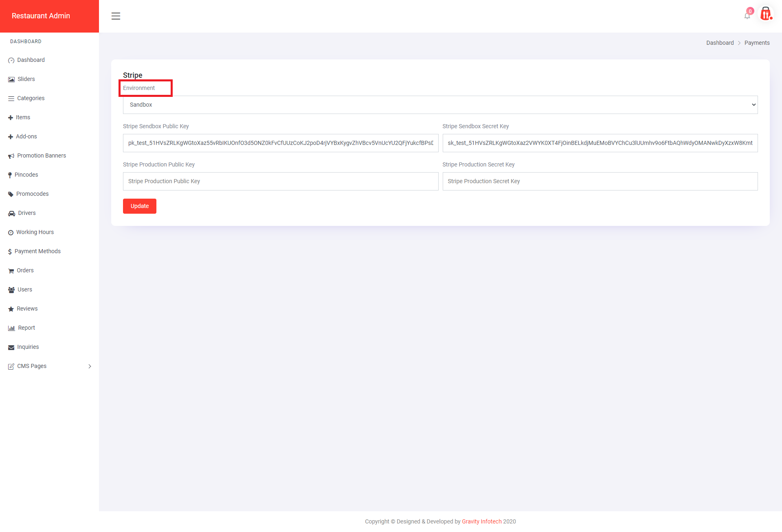
Task: Click the Inquiries envelope icon
Action: pos(11,347)
